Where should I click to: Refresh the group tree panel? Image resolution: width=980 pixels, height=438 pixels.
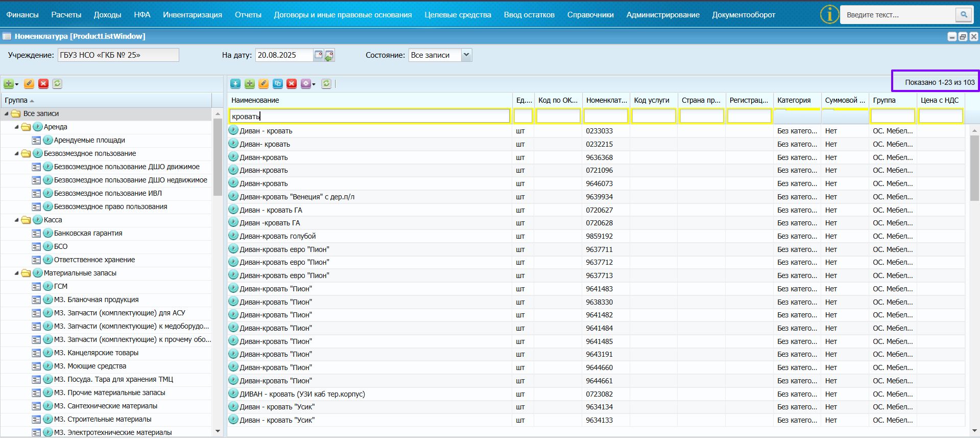click(x=57, y=84)
